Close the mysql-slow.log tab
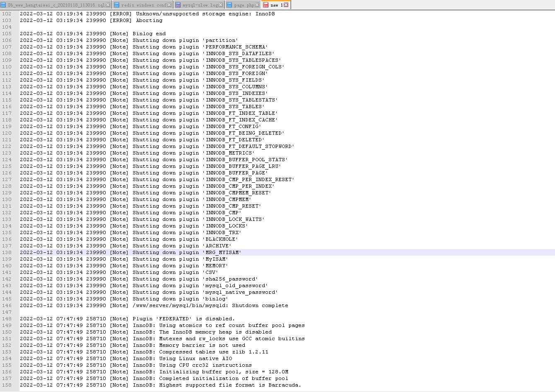Viewport: 555px width, 392px height. pos(221,5)
